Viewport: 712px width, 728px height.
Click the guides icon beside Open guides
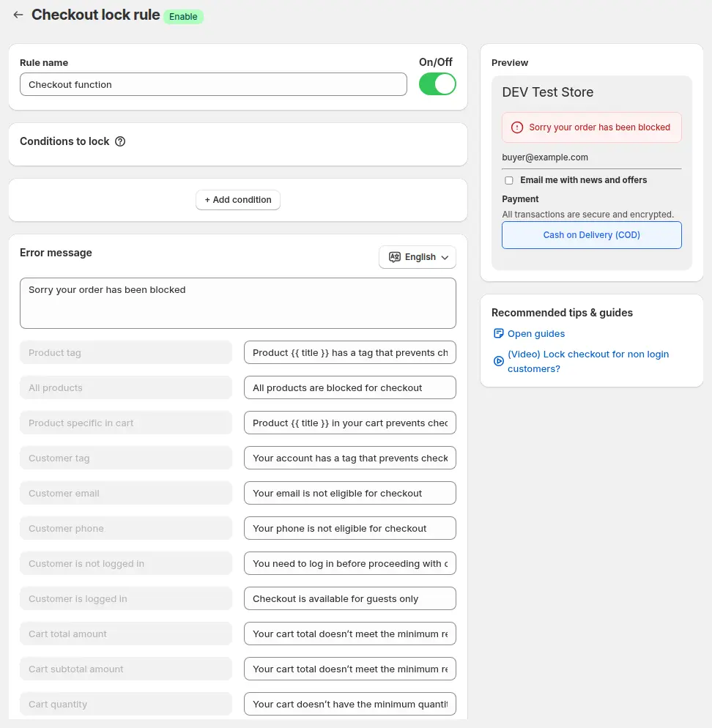point(498,333)
